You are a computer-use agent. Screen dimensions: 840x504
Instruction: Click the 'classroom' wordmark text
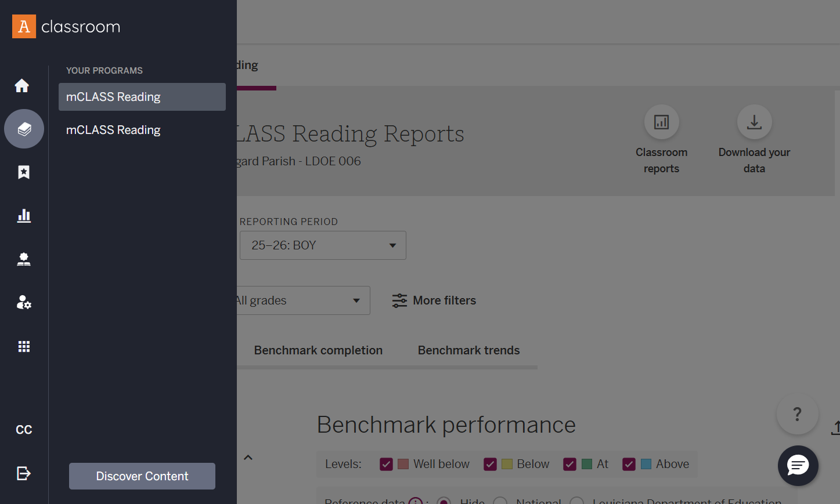[81, 27]
